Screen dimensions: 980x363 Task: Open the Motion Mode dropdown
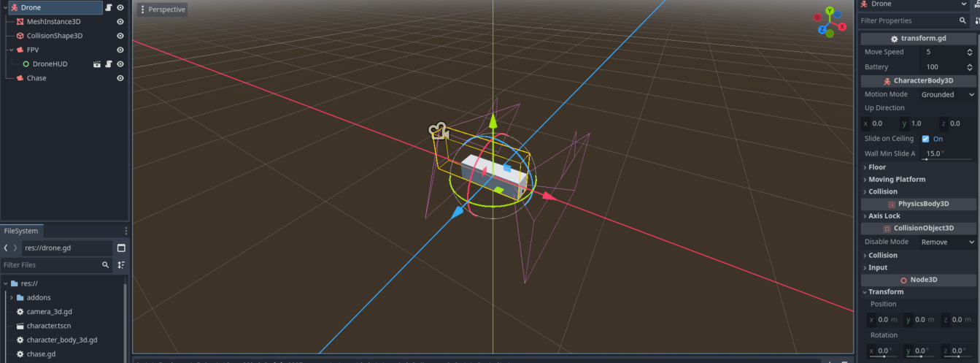pyautogui.click(x=947, y=94)
